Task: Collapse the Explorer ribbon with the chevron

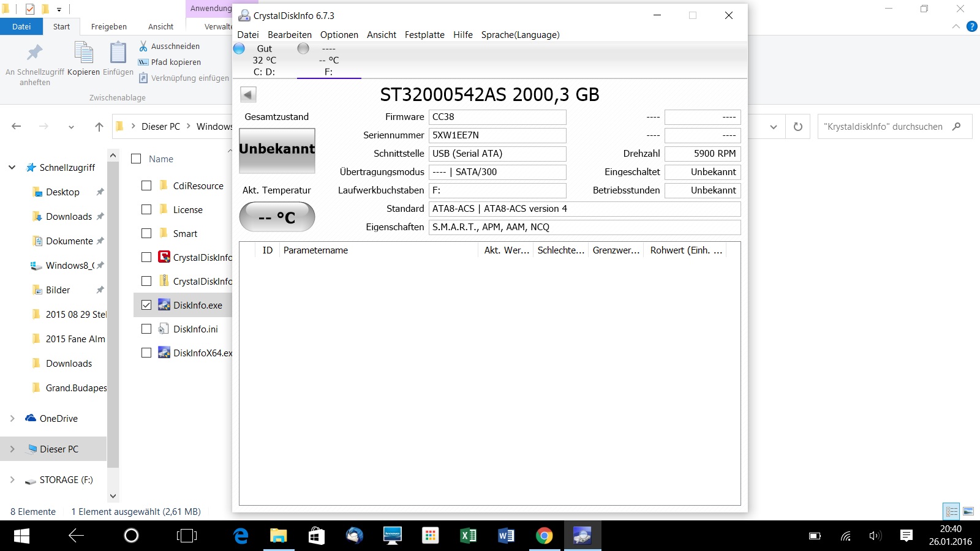Action: click(x=956, y=26)
